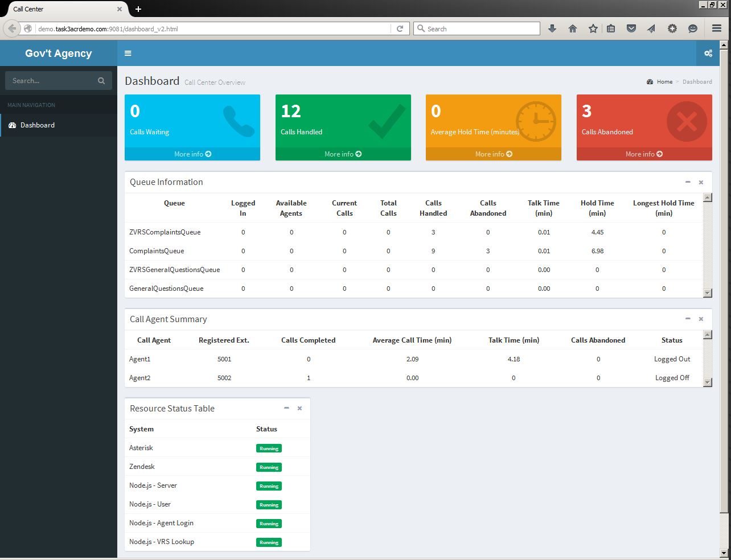
Task: Open a new browser tab with plus
Action: pyautogui.click(x=138, y=9)
